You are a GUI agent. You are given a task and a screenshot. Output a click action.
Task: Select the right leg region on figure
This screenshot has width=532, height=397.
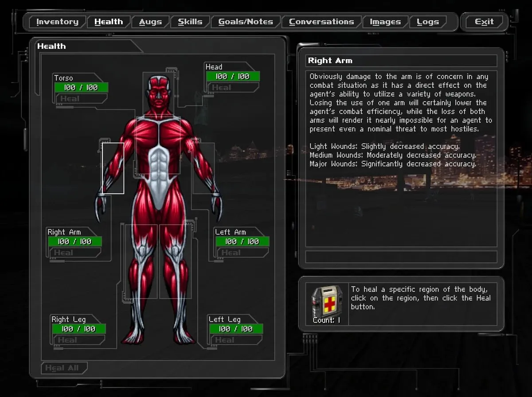coord(141,261)
